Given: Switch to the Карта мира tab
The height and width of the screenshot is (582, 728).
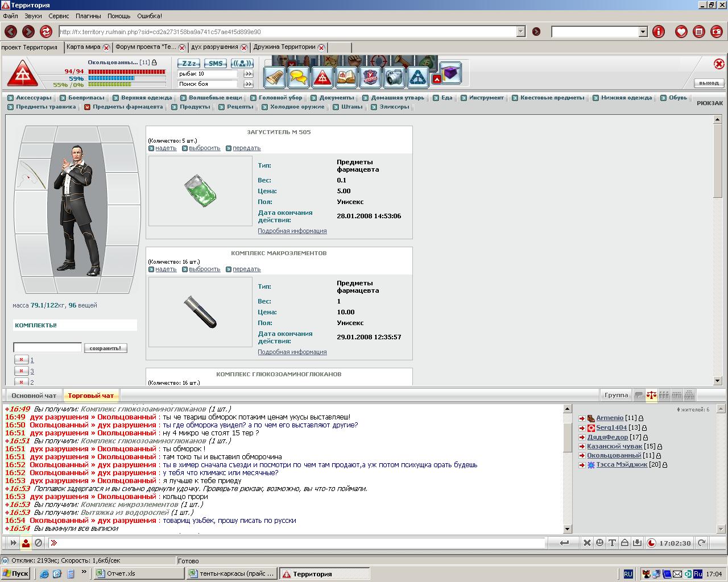Looking at the screenshot, I should tap(83, 47).
